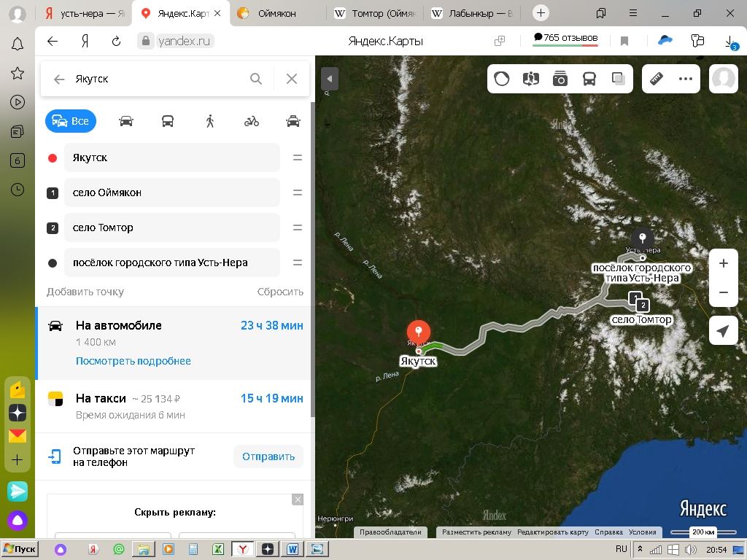Open more map tools menu
This screenshot has height=560, width=747.
(x=686, y=79)
